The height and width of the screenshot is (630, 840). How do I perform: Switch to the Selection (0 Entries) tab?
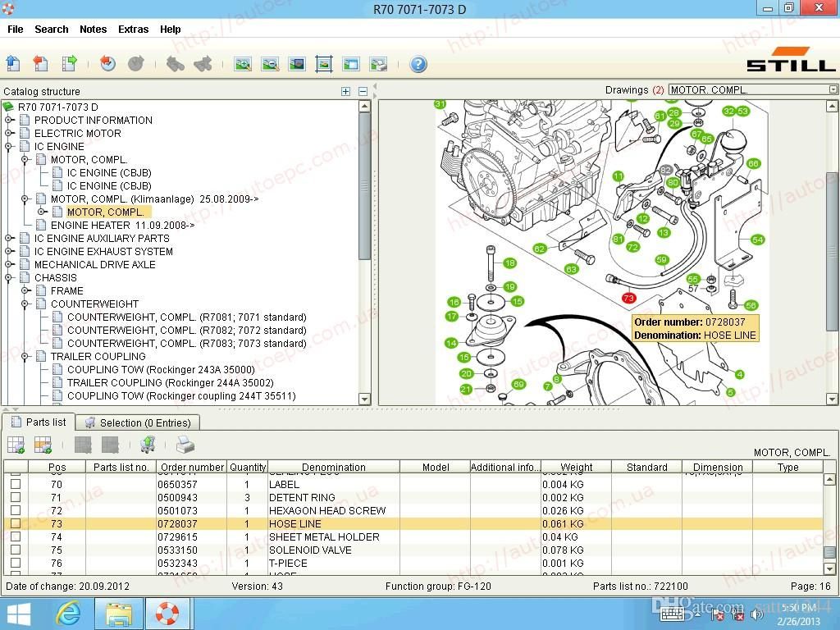138,422
